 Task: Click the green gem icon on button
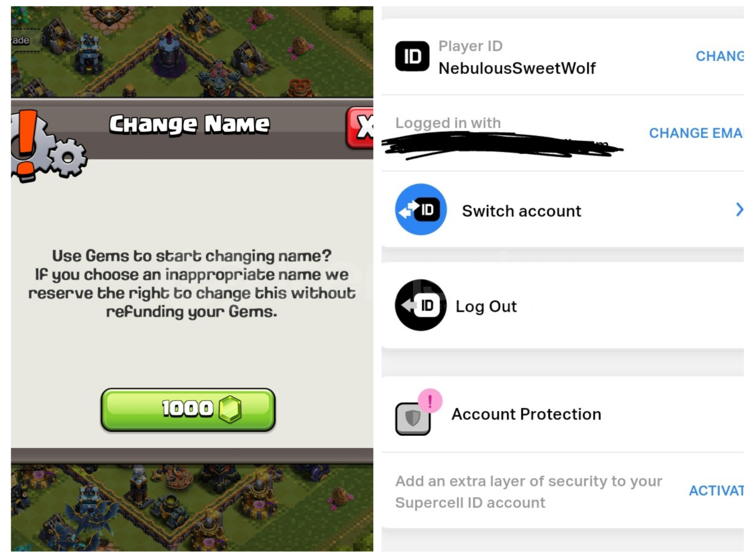(230, 410)
